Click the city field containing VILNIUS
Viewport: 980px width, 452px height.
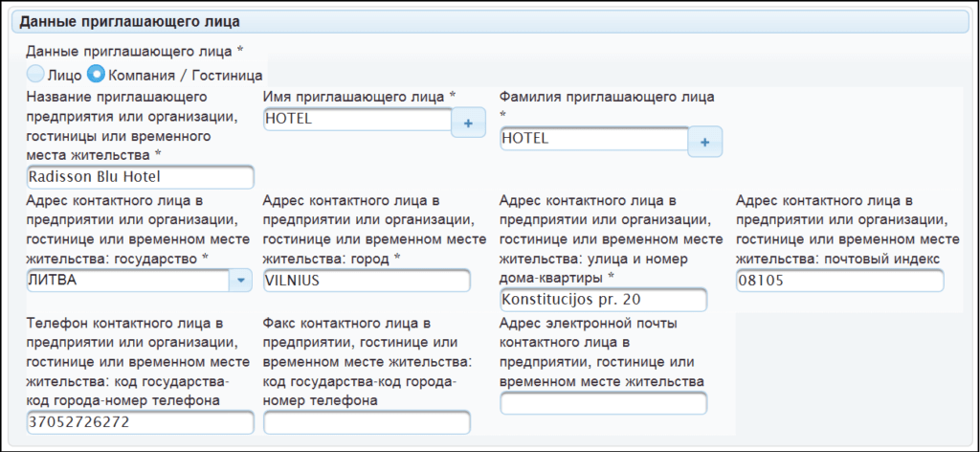(x=367, y=281)
